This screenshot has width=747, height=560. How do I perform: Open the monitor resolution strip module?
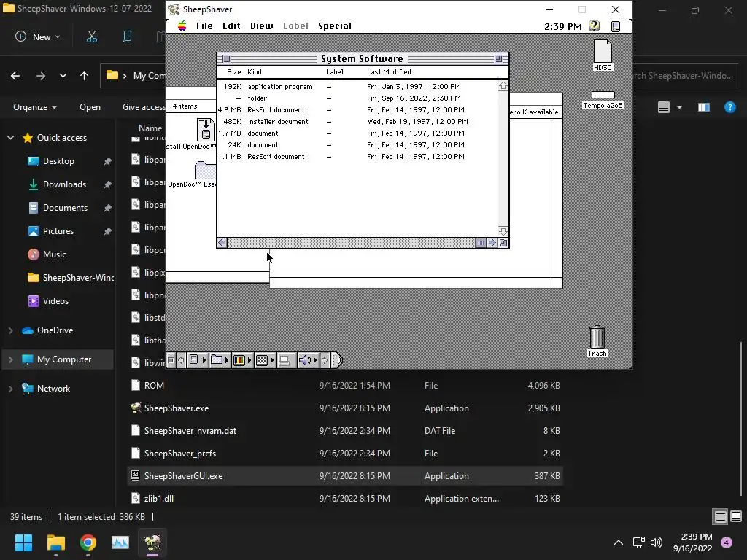click(x=265, y=360)
